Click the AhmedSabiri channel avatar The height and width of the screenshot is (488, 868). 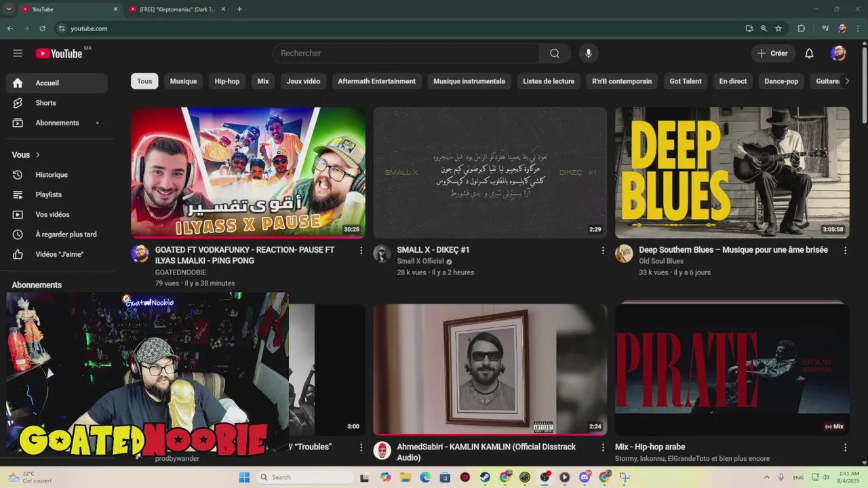point(382,450)
